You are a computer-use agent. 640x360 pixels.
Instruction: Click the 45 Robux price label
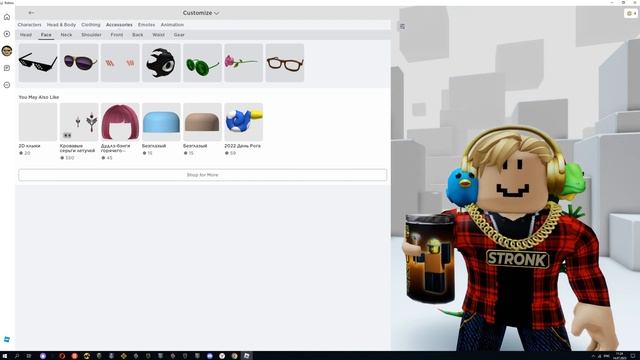107,158
